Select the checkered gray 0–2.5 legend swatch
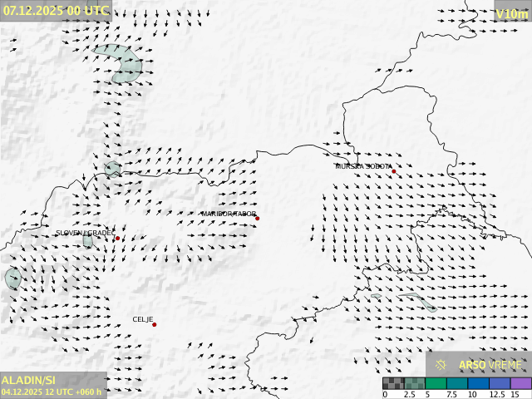 tap(394, 384)
